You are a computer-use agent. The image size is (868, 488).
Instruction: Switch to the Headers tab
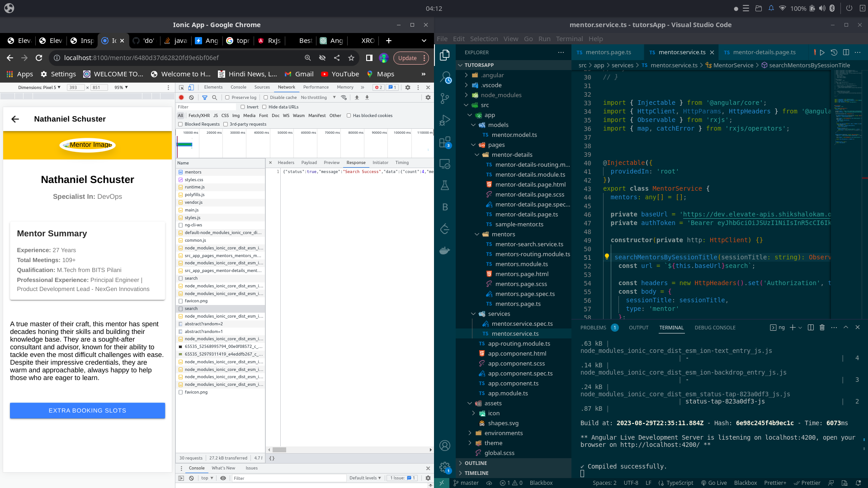click(286, 163)
